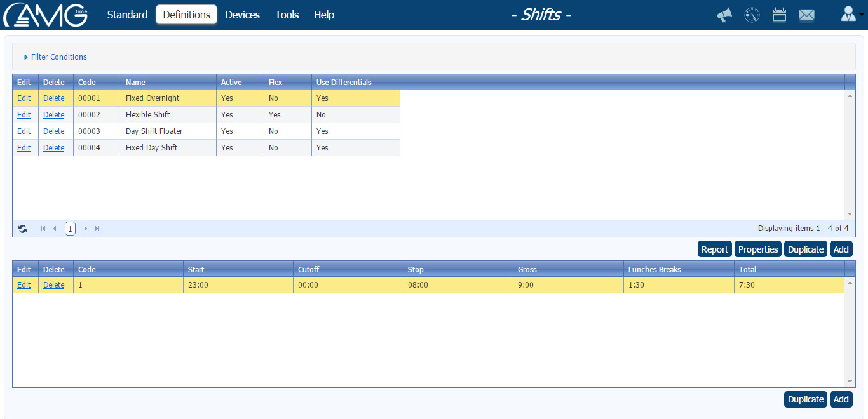Click the Report button
Image resolution: width=868 pixels, height=419 pixels.
[x=714, y=249]
